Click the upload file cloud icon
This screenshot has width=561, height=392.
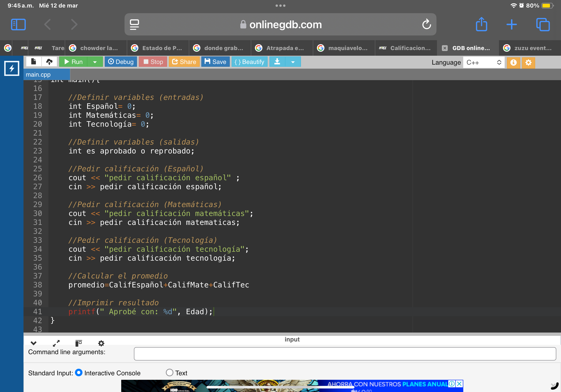49,62
